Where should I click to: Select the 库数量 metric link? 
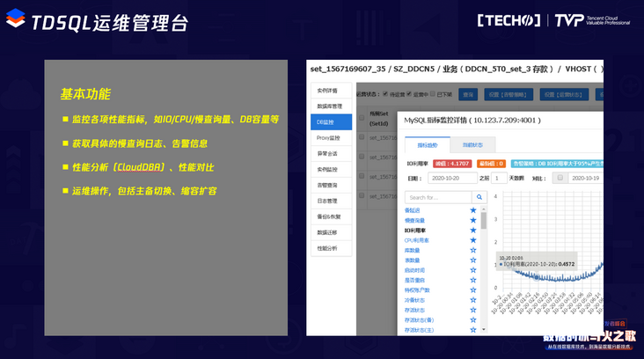click(412, 250)
